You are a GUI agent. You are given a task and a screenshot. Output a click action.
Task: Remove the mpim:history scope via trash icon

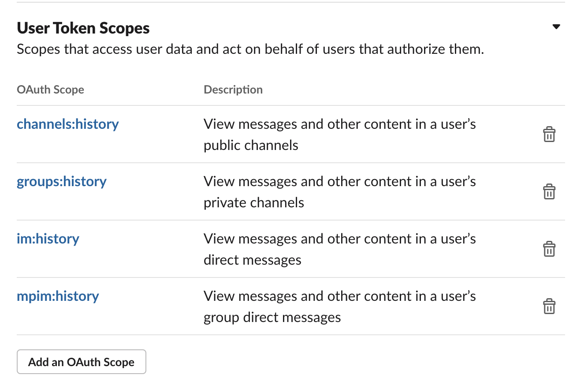549,307
